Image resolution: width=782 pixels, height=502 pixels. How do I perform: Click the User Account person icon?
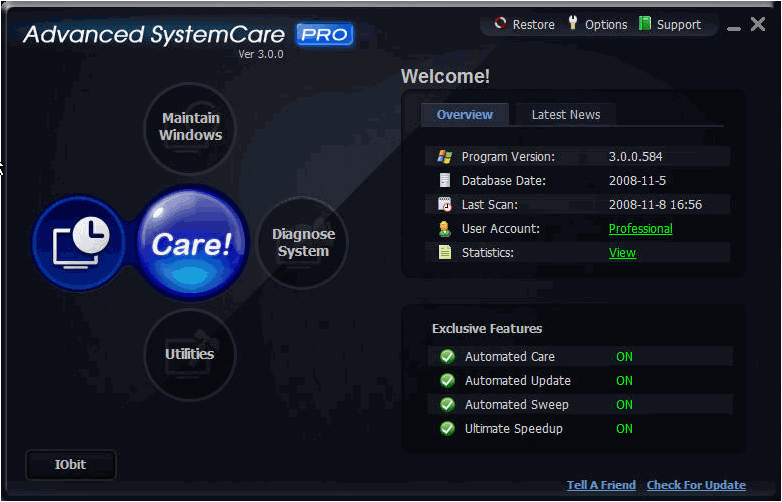[x=444, y=229]
